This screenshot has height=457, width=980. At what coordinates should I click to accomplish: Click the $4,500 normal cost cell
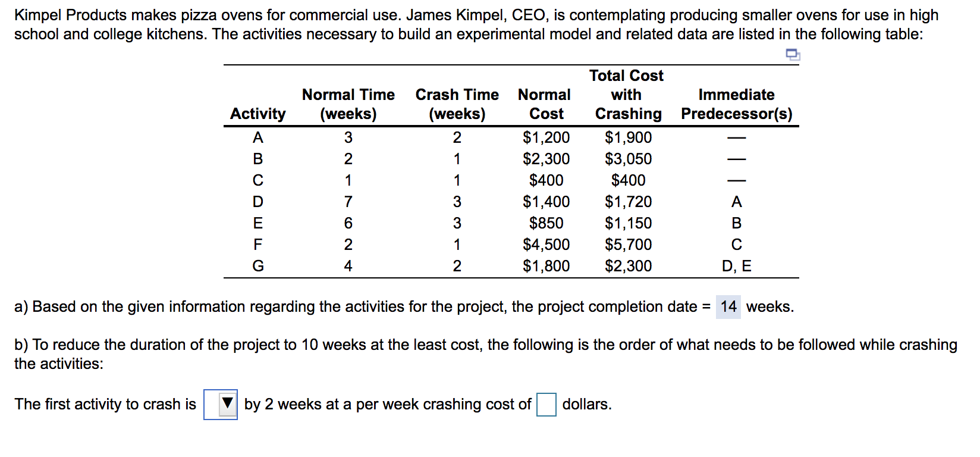pos(546,245)
